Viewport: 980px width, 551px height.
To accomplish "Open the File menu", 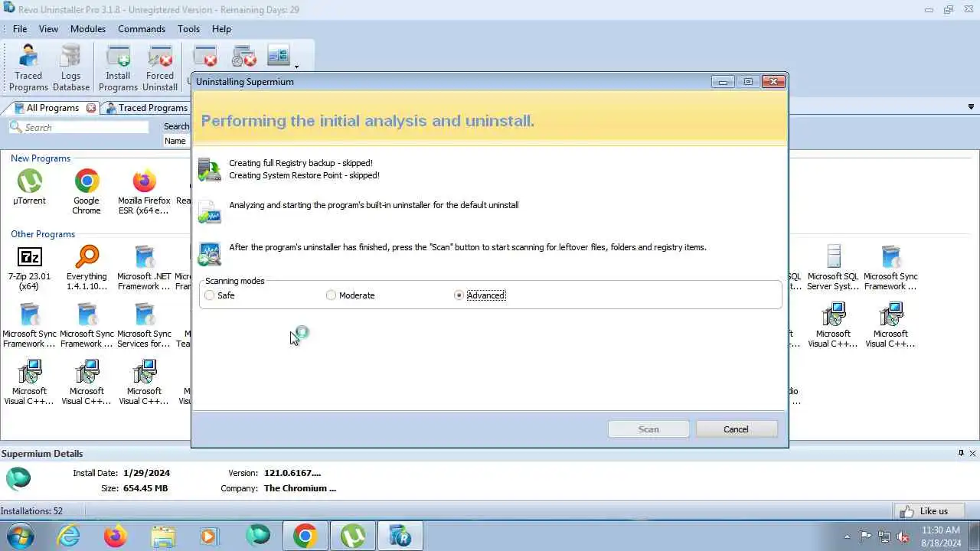I will point(20,29).
